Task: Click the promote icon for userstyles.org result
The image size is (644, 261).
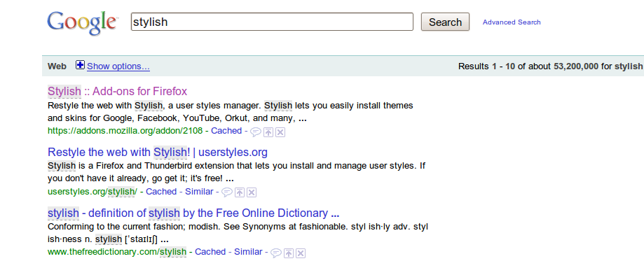Action: 240,192
